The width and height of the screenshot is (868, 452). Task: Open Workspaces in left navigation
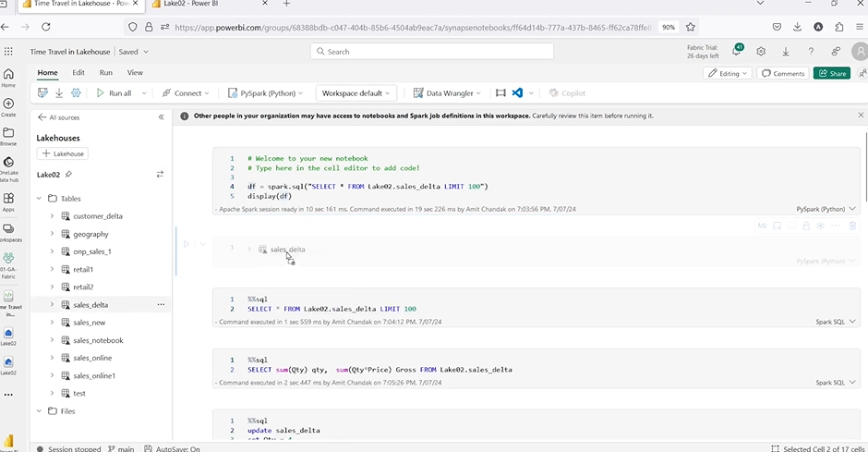[x=8, y=232]
